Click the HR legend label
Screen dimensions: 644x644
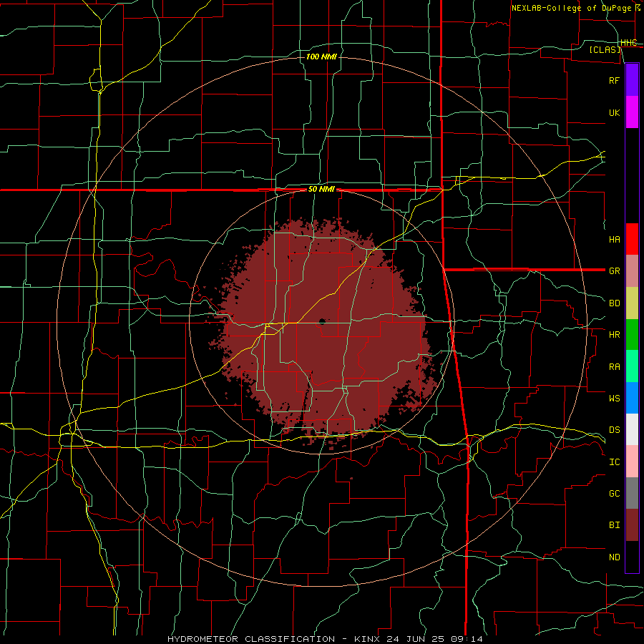[614, 334]
